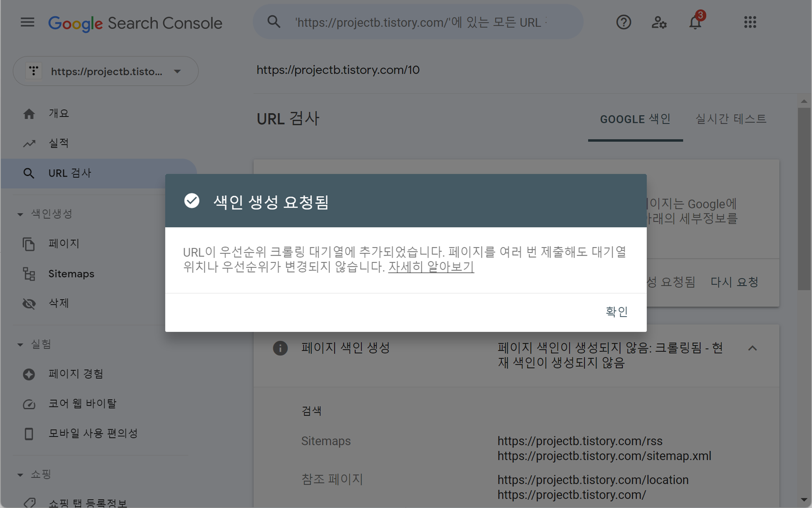
Task: Click https://projectb.tistory.com/rss sitemap text
Action: click(580, 441)
